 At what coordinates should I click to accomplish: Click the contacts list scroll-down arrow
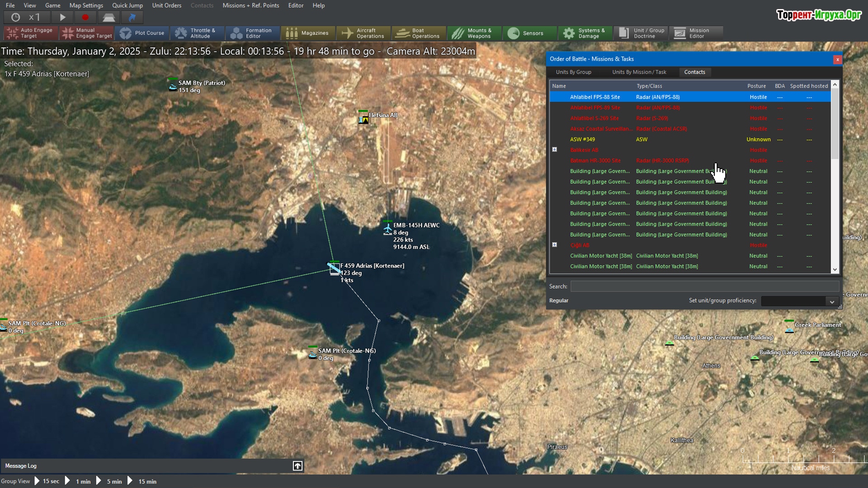click(835, 270)
